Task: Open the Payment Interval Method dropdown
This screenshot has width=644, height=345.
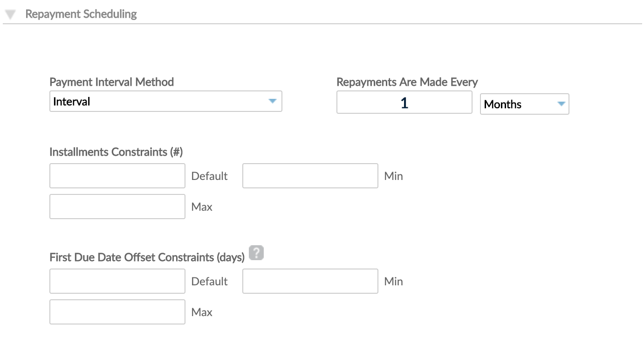Action: [x=165, y=101]
